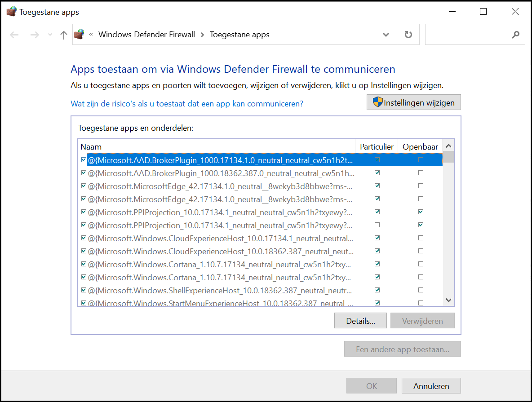This screenshot has height=402, width=532.
Task: Click the Naam column header
Action: click(x=217, y=146)
